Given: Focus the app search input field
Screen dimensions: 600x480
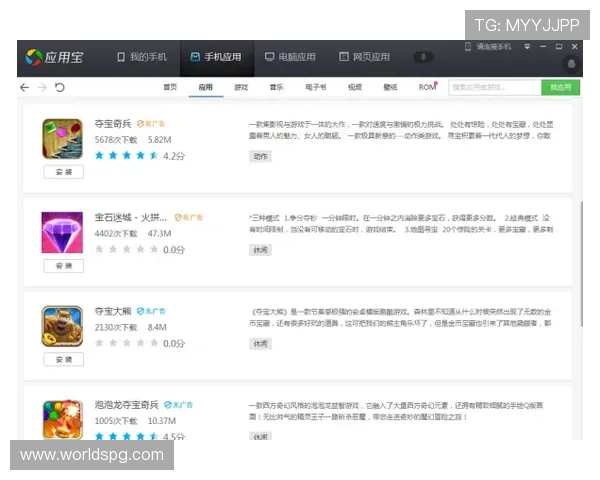Looking at the screenshot, I should [495, 88].
